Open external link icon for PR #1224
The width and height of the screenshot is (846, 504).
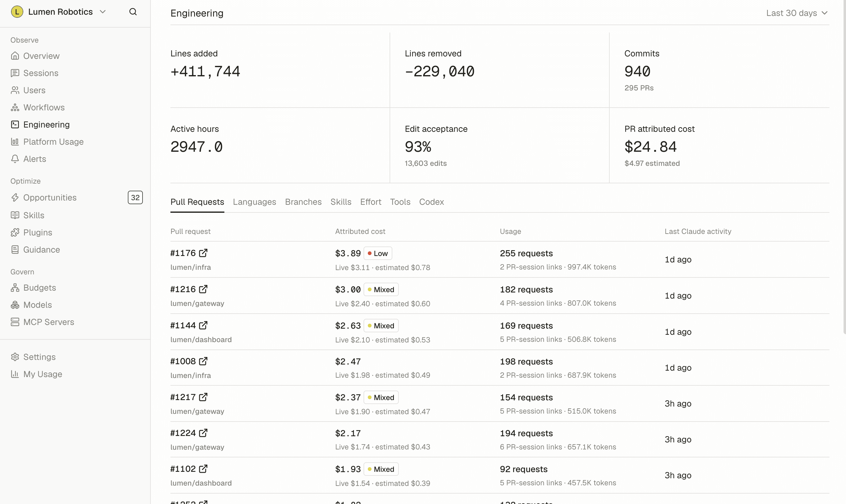(203, 433)
